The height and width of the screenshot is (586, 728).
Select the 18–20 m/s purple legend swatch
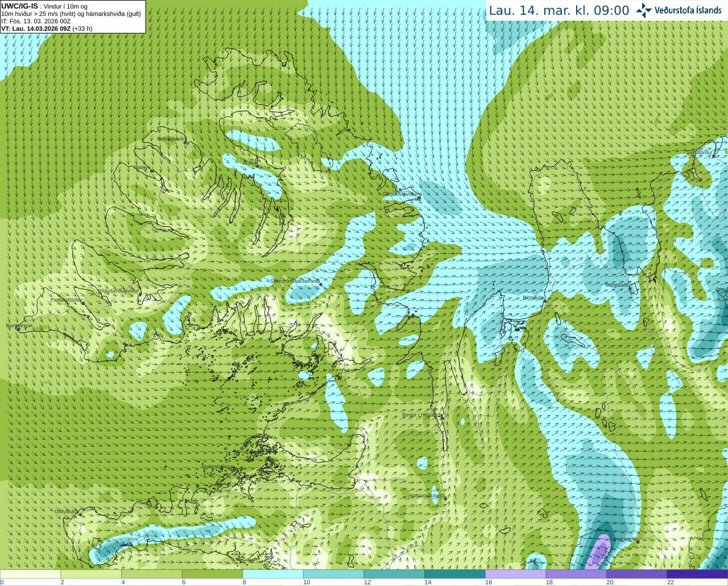tap(576, 574)
